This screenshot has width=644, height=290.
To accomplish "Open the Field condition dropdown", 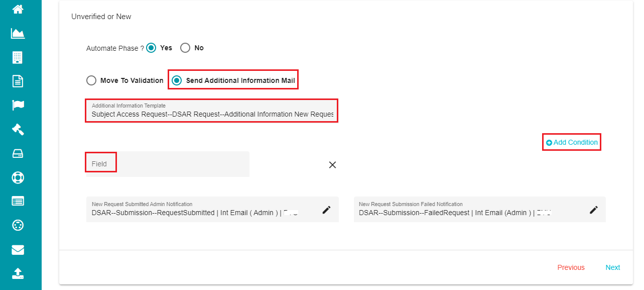I will pos(167,164).
